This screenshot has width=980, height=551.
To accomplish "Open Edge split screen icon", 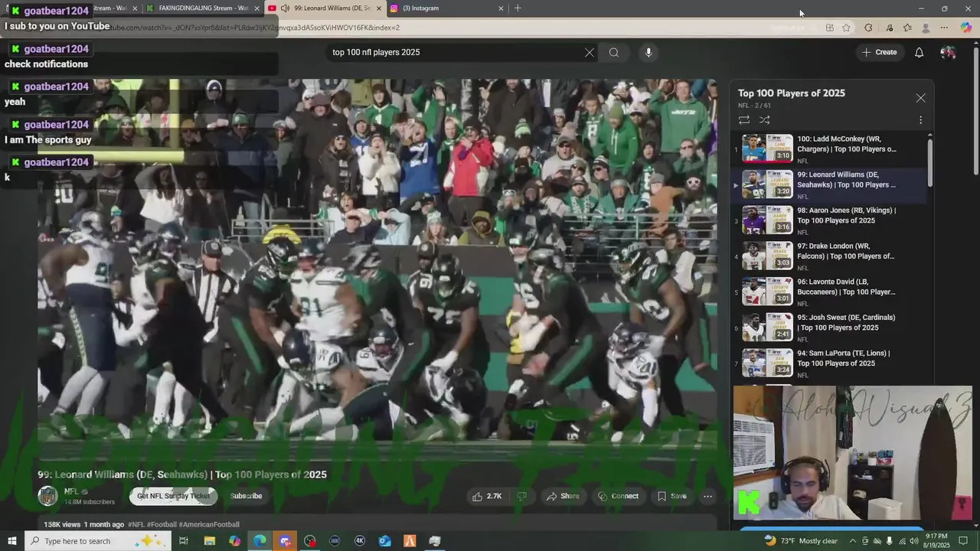I will (x=829, y=28).
